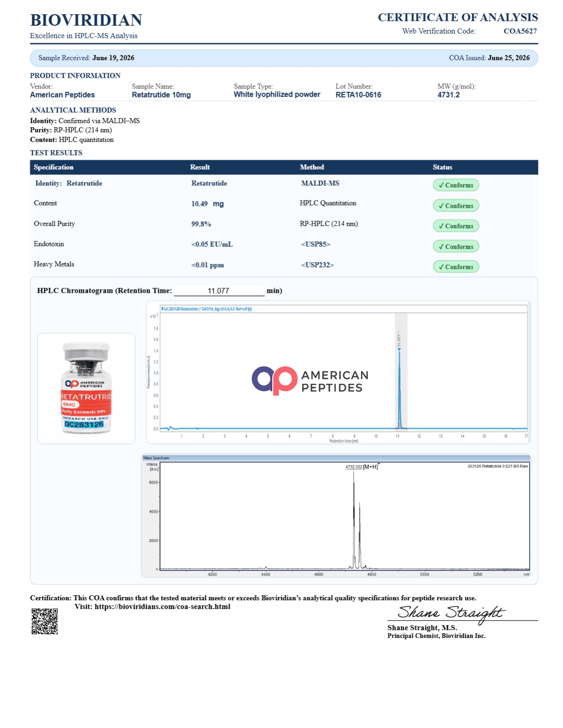563x728 pixels.
Task: Select the purity result 99.8%
Action: pos(201,224)
